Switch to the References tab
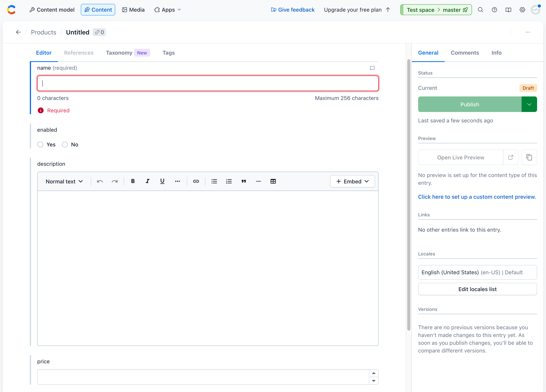546x392 pixels. tap(79, 53)
